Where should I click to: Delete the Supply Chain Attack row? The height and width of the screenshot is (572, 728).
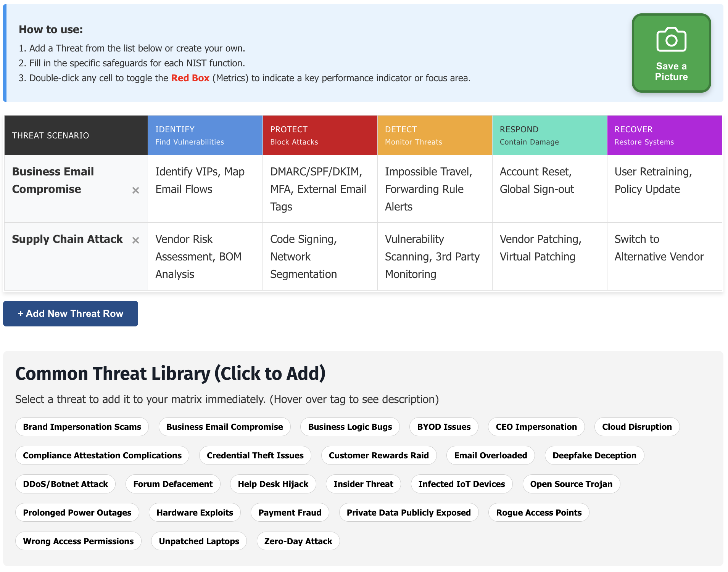[135, 240]
